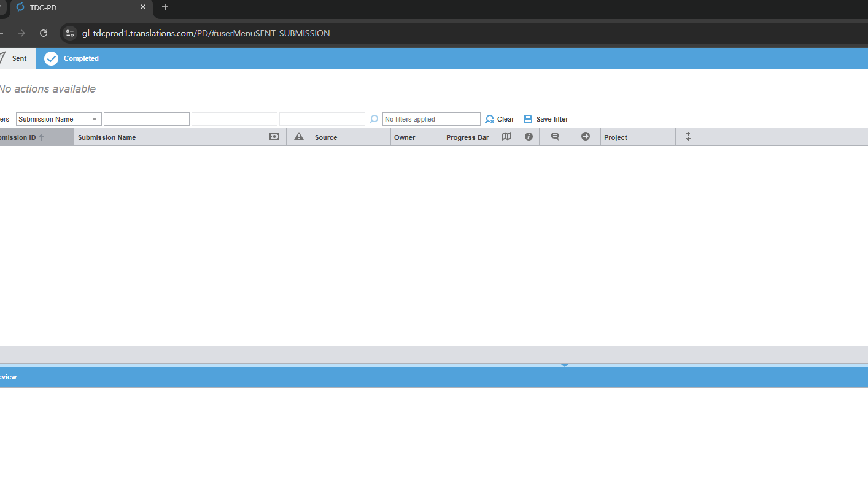This screenshot has width=868, height=491.
Task: Open a new browser tab
Action: pyautogui.click(x=165, y=7)
